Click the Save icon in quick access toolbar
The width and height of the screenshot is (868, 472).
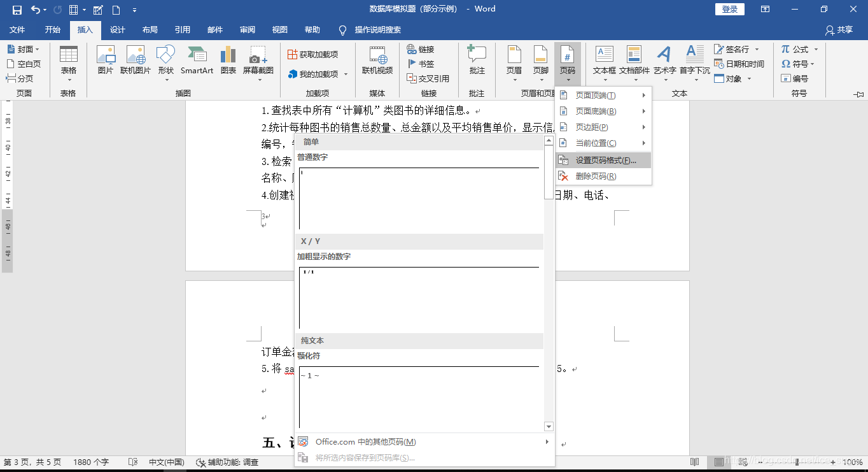tap(17, 10)
